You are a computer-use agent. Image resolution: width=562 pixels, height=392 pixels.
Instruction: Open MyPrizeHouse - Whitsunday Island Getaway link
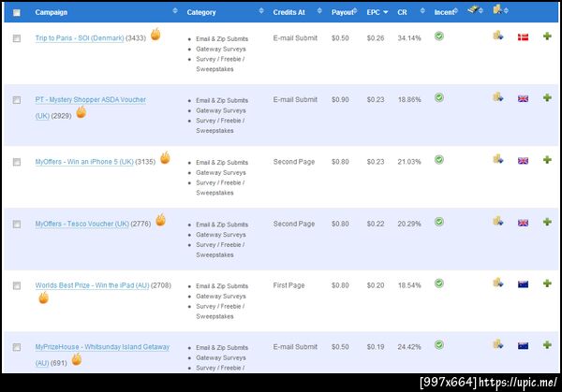[102, 347]
